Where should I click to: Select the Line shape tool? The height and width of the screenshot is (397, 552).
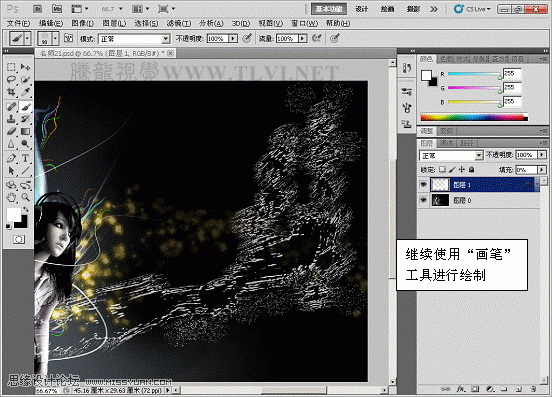click(x=25, y=171)
